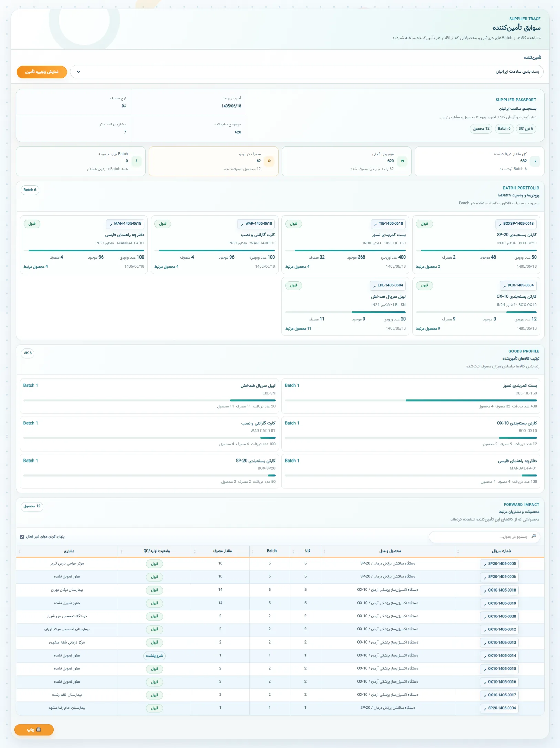
Task: Click current stock box icon
Action: coord(402,161)
